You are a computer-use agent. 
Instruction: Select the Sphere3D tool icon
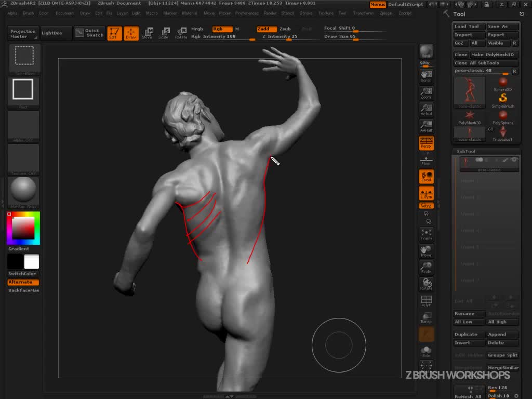(x=503, y=84)
